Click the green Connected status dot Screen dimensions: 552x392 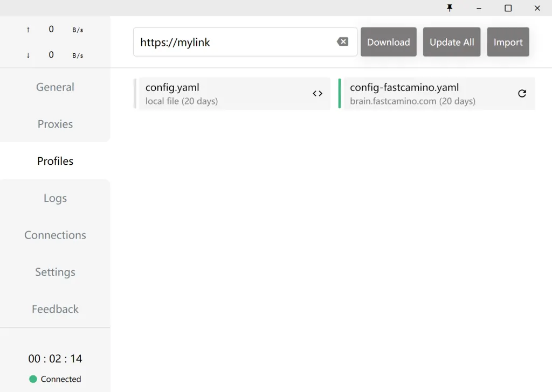tap(33, 379)
